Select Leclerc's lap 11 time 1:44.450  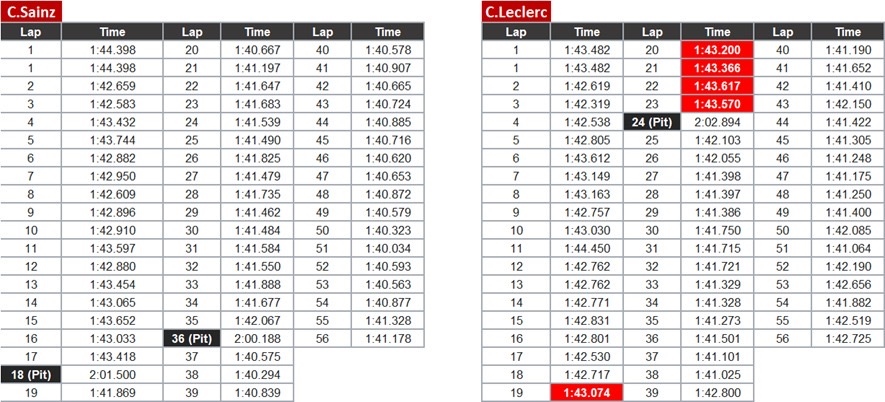(x=587, y=248)
